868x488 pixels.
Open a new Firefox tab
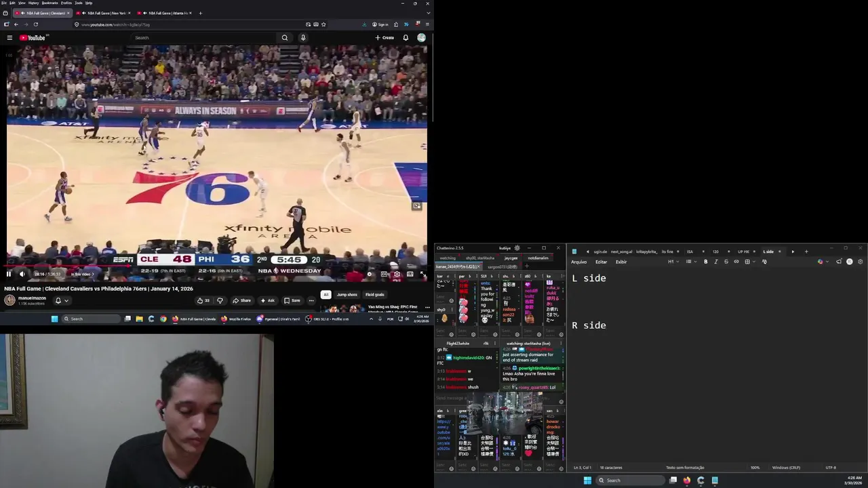200,13
